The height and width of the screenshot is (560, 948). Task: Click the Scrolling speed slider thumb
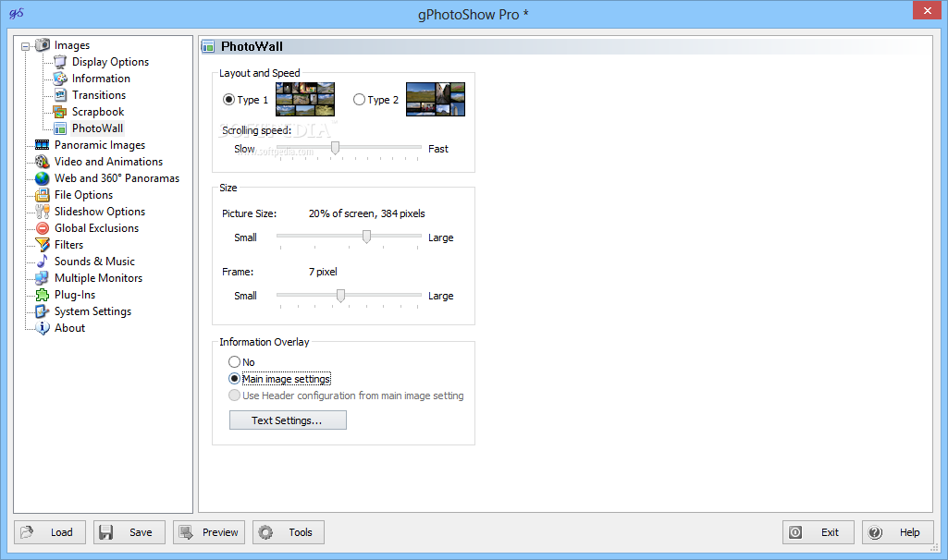click(335, 148)
